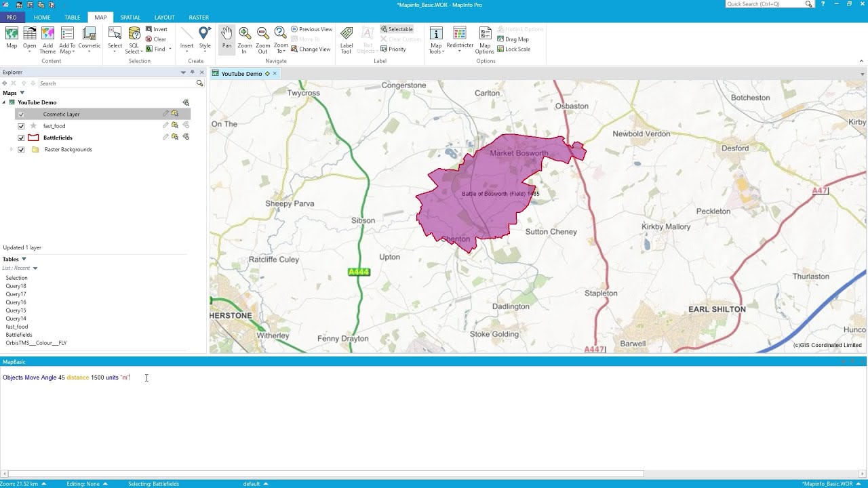The height and width of the screenshot is (488, 868).
Task: Select OrbisTMS__Colour__FLY table
Action: pos(36,343)
